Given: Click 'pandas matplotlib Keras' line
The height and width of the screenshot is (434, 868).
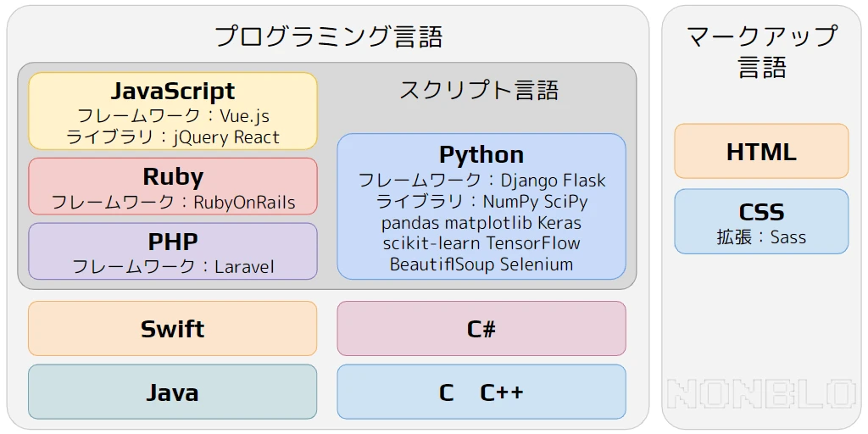Looking at the screenshot, I should [x=481, y=223].
